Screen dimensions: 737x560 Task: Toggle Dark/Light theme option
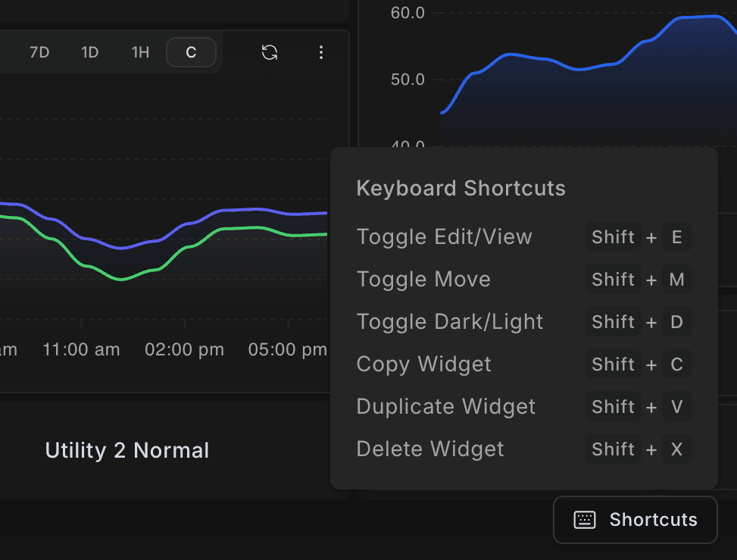pyautogui.click(x=450, y=321)
